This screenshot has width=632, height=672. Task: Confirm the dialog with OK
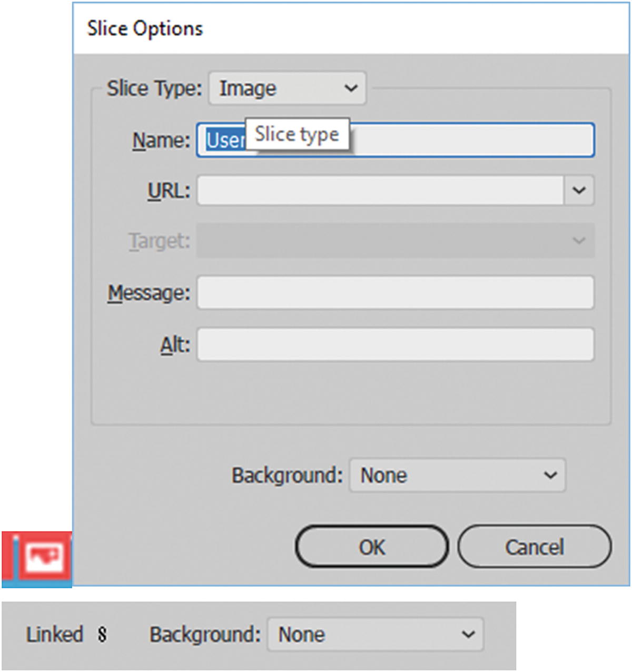pyautogui.click(x=372, y=547)
